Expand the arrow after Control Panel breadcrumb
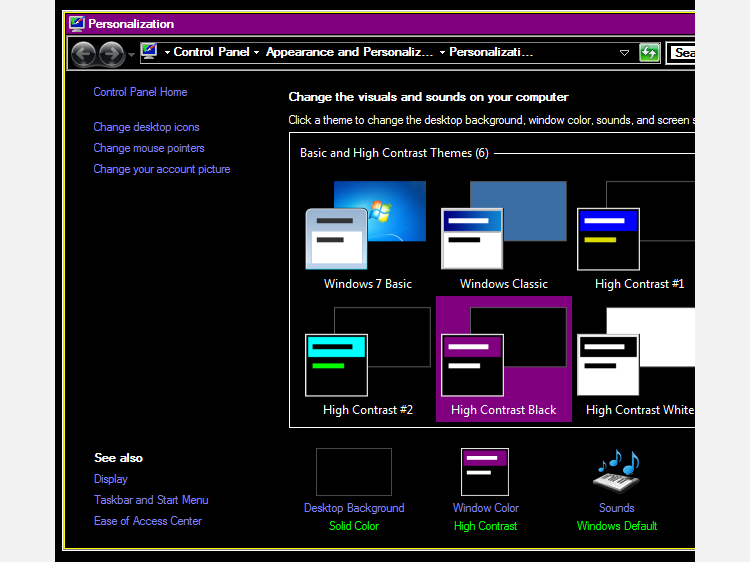750x562 pixels. 256,52
